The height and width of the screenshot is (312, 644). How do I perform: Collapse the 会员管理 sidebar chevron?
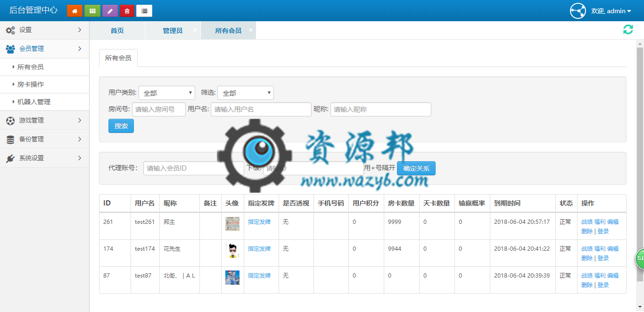click(80, 49)
